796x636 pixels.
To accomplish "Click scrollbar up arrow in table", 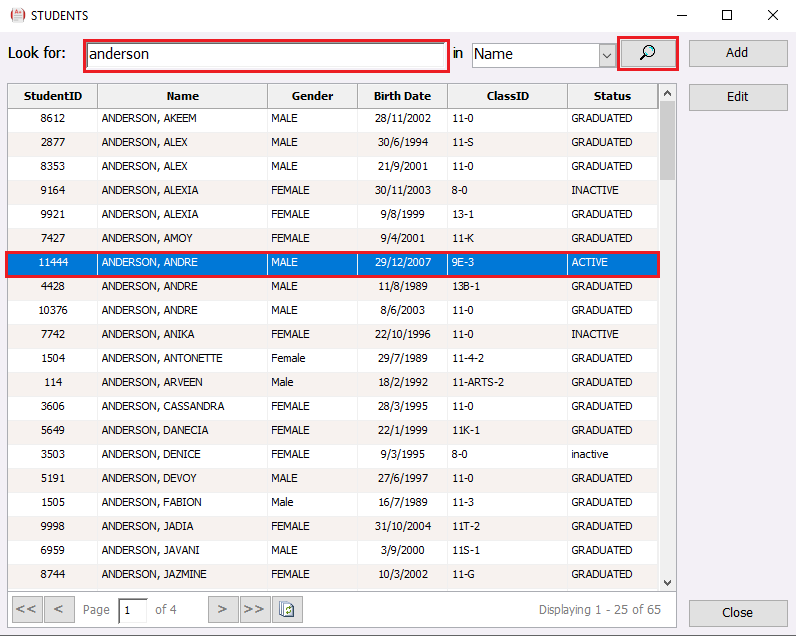I will pyautogui.click(x=668, y=93).
